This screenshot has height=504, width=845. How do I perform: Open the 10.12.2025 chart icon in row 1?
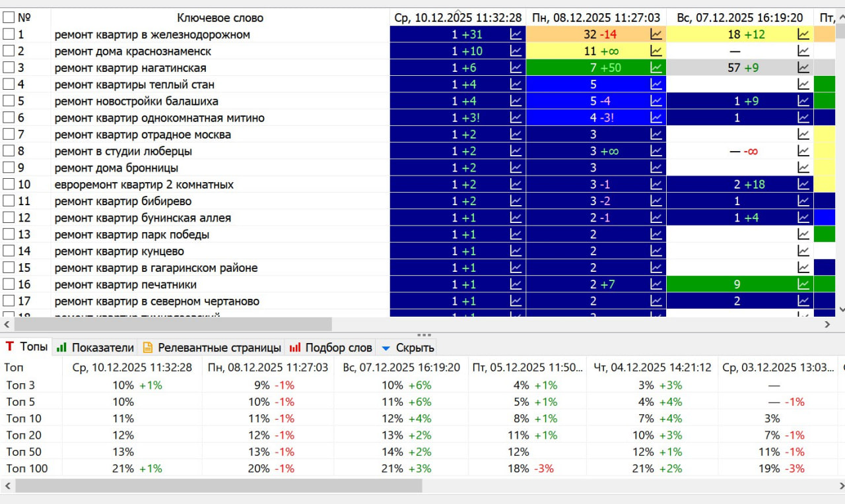pyautogui.click(x=516, y=34)
